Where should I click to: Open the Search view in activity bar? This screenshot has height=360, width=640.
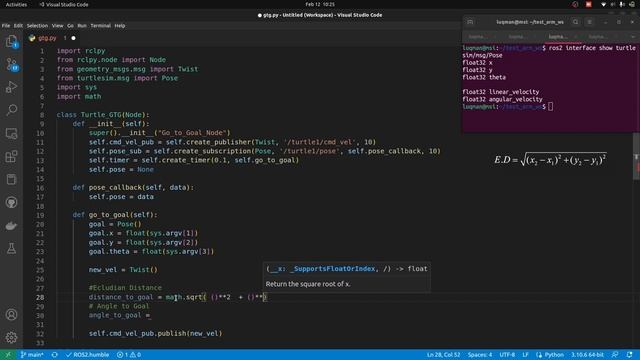11,110
